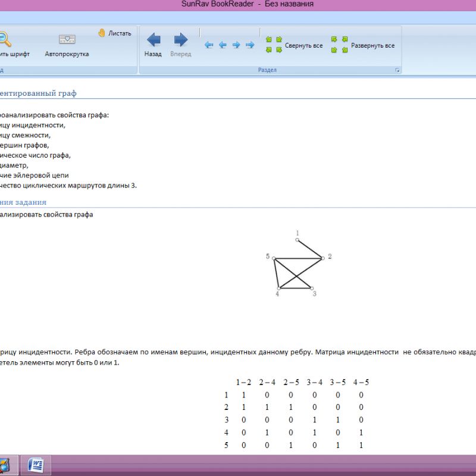The height and width of the screenshot is (476, 476).
Task: Click the SunRav BookReader title bar
Action: [248, 5]
